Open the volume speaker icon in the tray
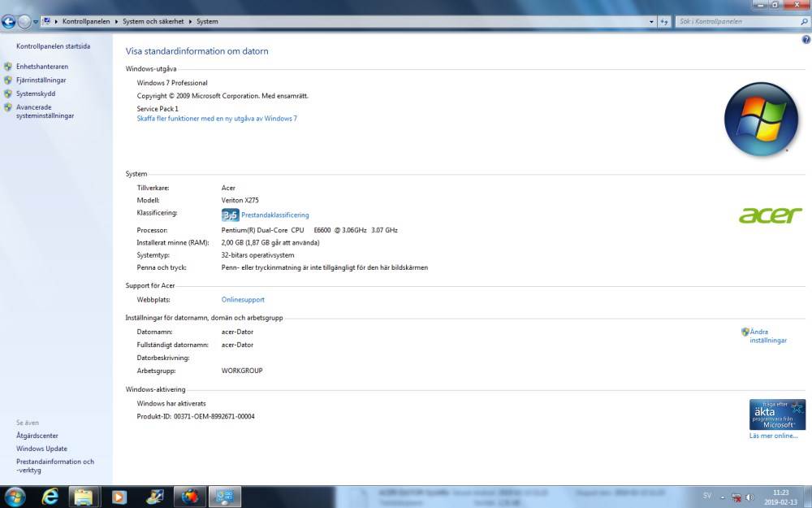 click(x=749, y=497)
